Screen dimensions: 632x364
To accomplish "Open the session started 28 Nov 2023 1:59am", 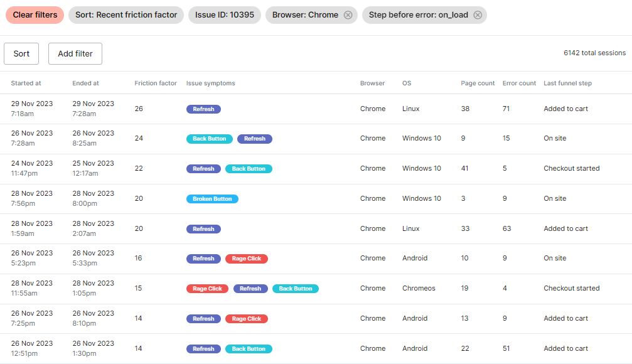I will (x=316, y=228).
